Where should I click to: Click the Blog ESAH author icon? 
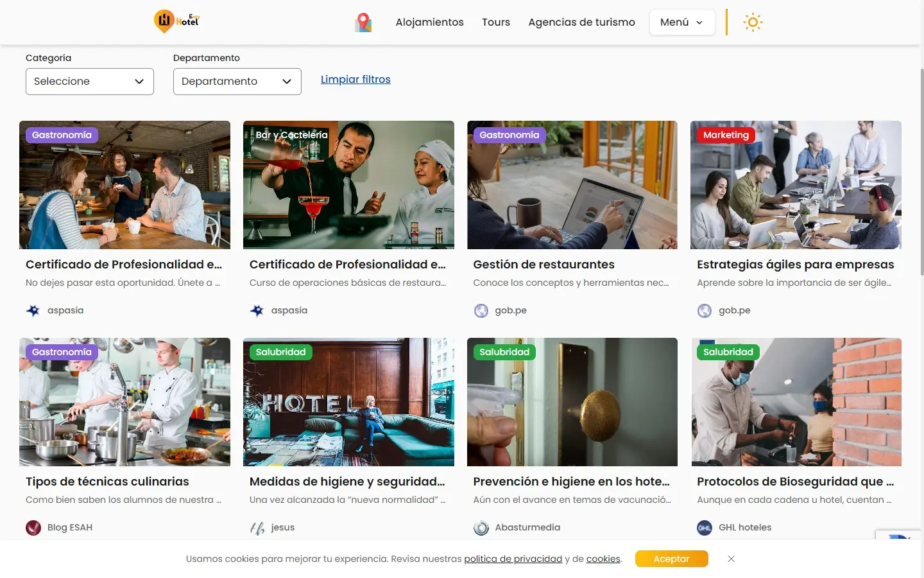(x=33, y=528)
